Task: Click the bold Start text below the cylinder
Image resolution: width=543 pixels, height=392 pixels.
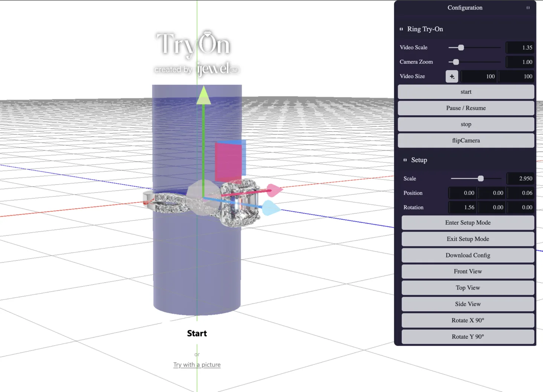Action: point(197,334)
